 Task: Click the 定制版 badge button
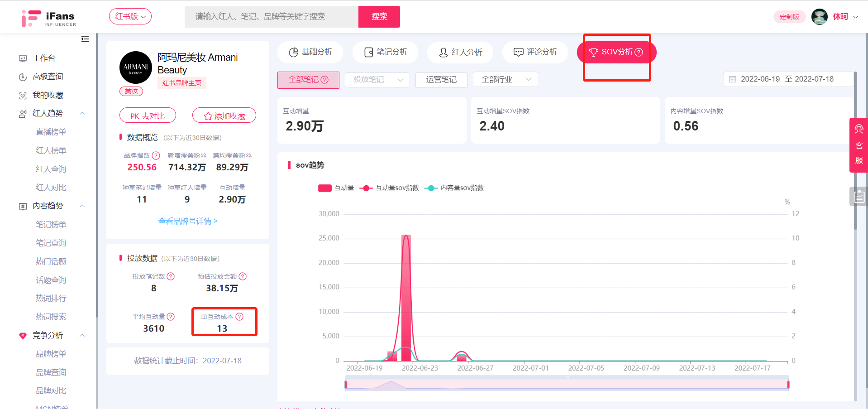click(x=790, y=17)
